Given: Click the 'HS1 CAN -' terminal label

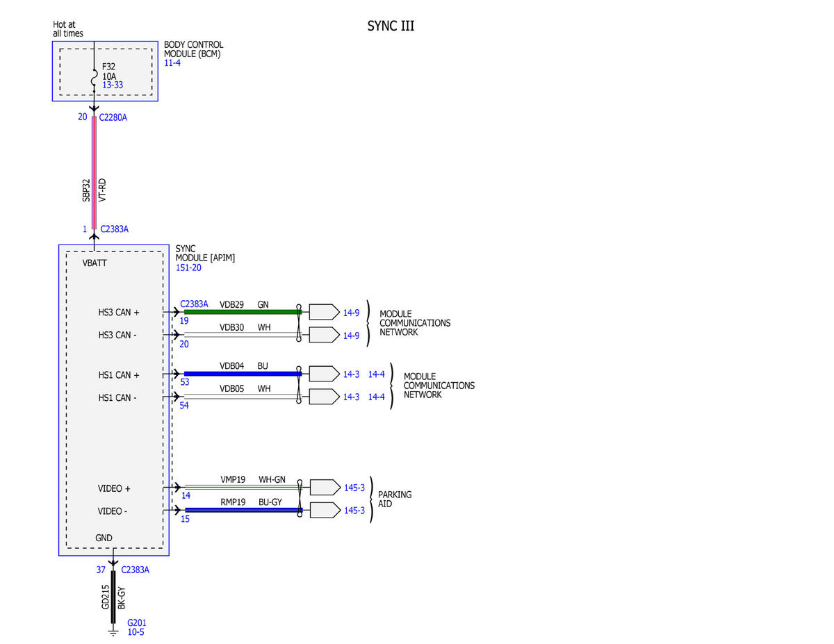Looking at the screenshot, I should click(x=117, y=398).
